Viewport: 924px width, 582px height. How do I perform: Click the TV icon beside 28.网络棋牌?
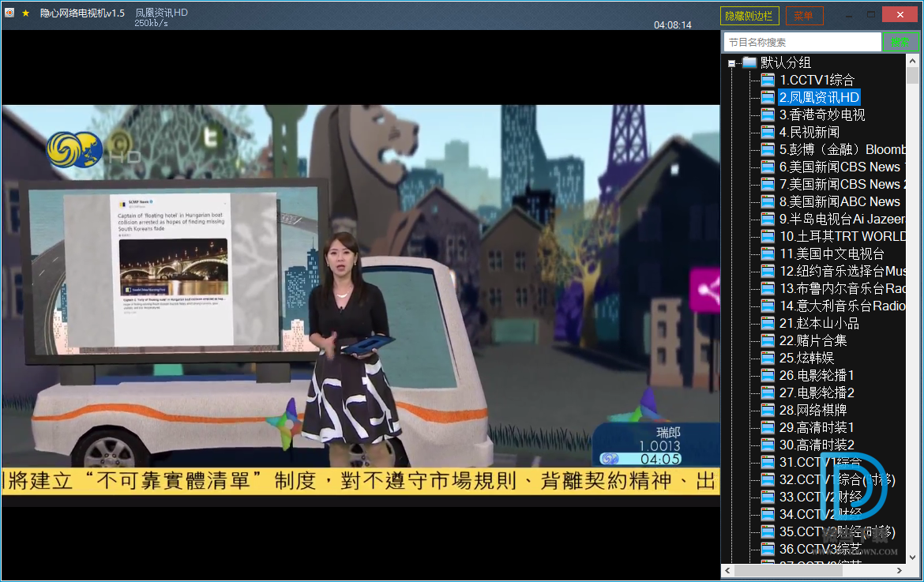(768, 410)
